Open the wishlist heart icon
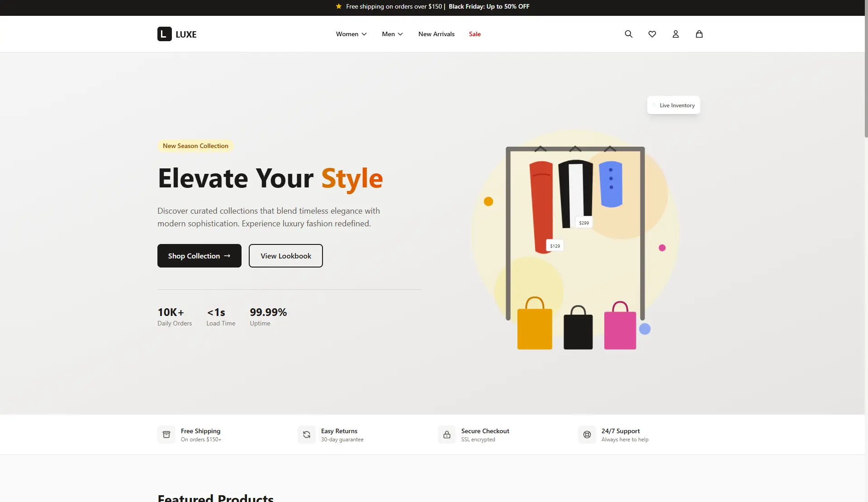 [x=652, y=34]
